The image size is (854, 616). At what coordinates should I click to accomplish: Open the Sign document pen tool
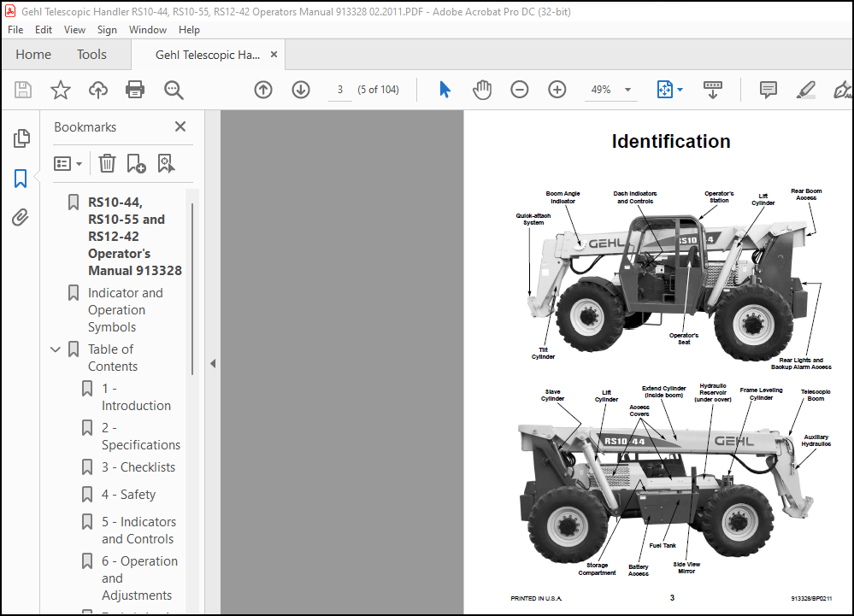click(842, 89)
